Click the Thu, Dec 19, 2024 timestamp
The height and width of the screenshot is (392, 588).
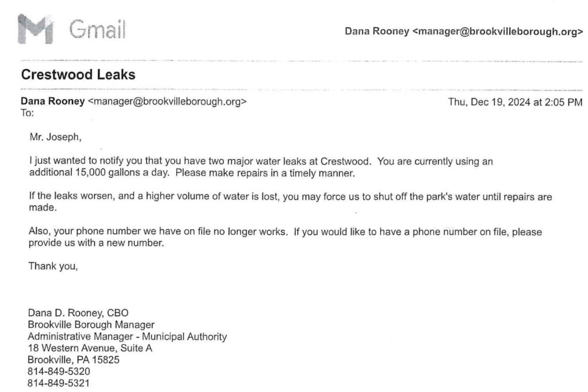click(x=515, y=102)
